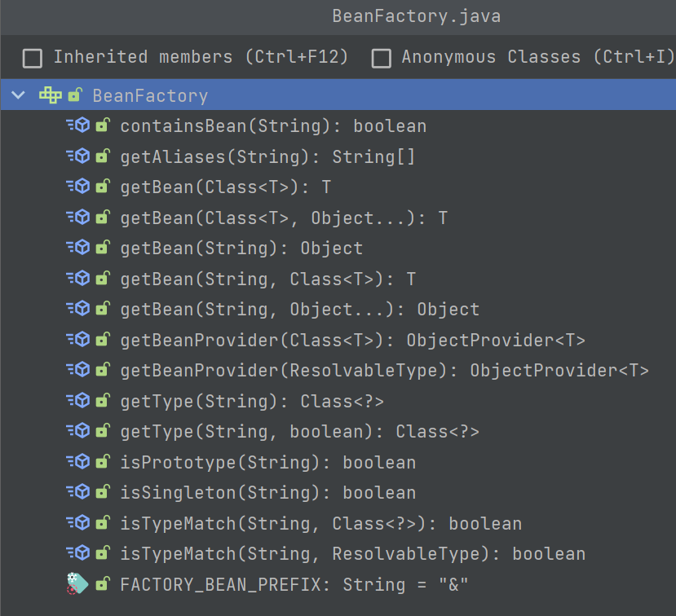Click the public lock icon beside BeanFactory
This screenshot has height=616, width=676.
tap(74, 95)
